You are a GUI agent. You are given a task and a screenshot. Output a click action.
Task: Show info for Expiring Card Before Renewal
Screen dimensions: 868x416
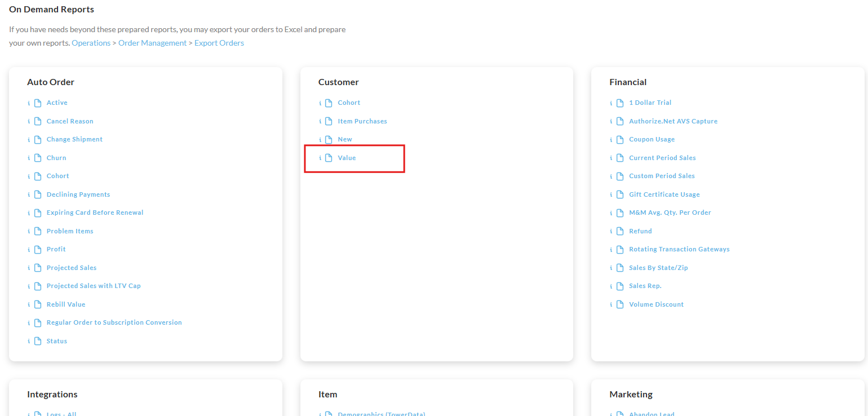click(x=29, y=213)
